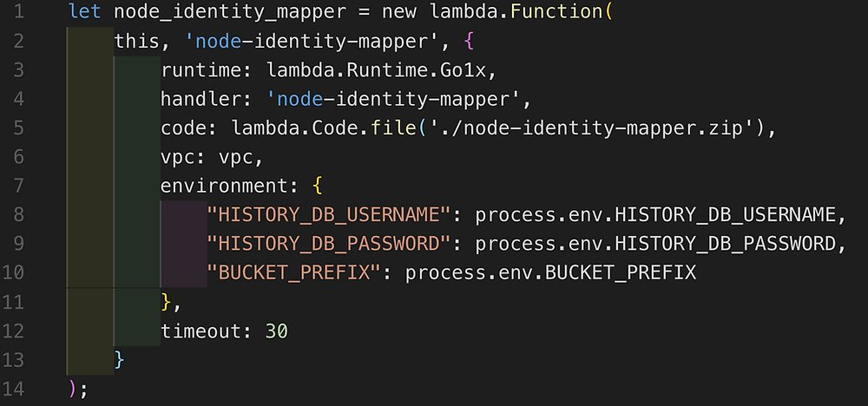Click the 'runtime' property key

pos(201,70)
